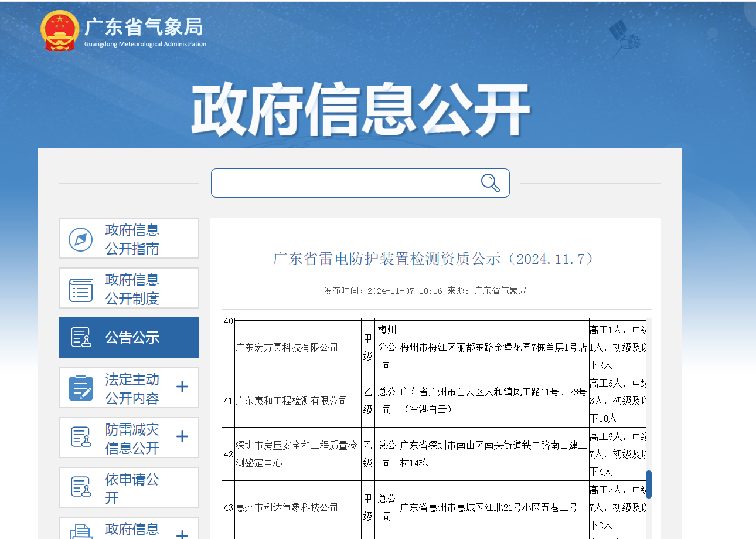Click the icon beside 防雷减灾信息公开
The height and width of the screenshot is (539, 756).
point(81,438)
